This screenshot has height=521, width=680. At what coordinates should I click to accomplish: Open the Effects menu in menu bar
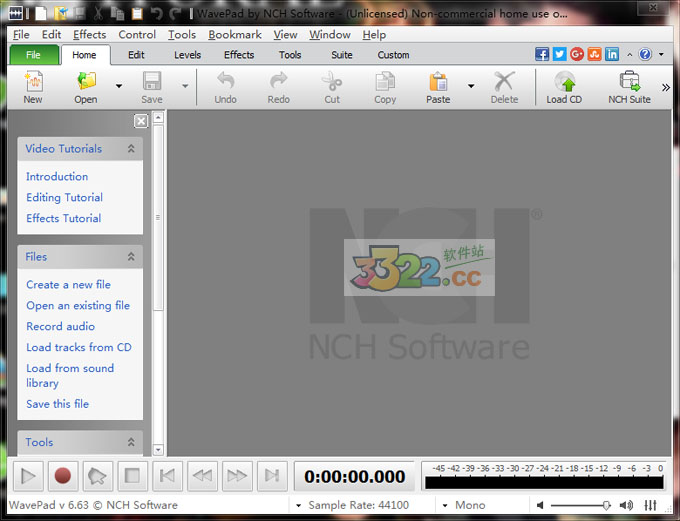coord(89,34)
